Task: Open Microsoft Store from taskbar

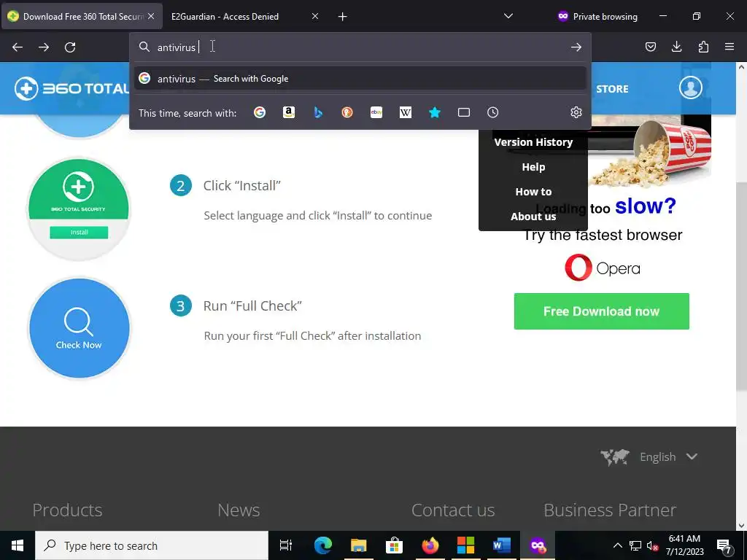Action: 394,545
